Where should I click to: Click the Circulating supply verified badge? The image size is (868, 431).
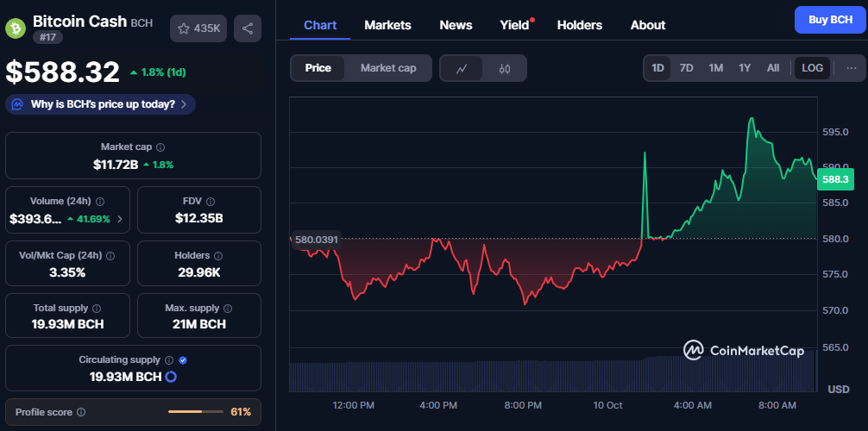pos(183,360)
